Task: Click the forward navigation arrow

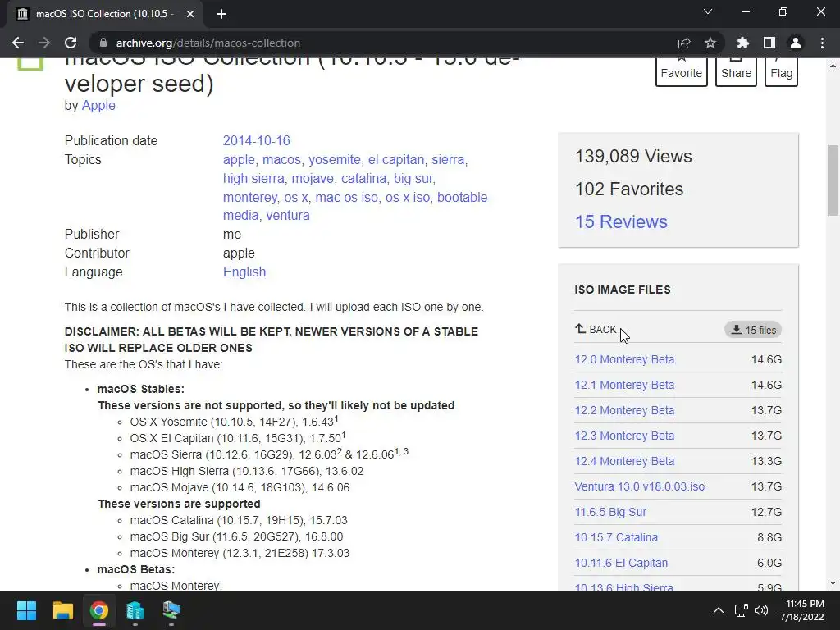Action: pos(44,43)
